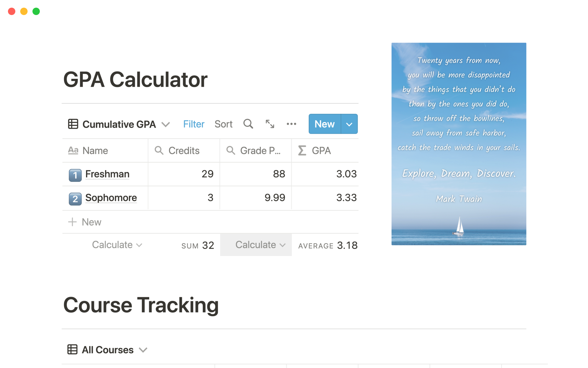This screenshot has width=588, height=368.
Task: Click the Mark Twain quote image
Action: click(458, 144)
